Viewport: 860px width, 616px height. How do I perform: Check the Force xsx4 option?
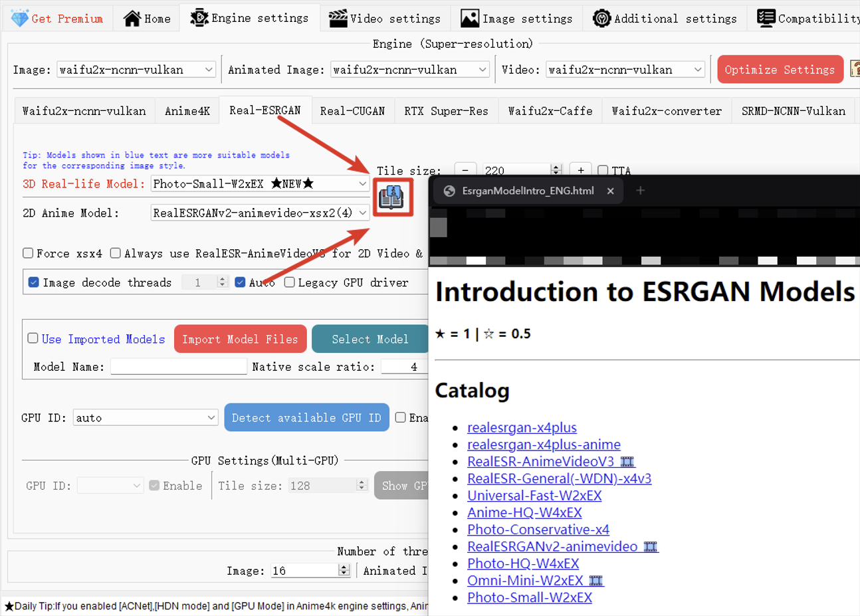coord(28,253)
